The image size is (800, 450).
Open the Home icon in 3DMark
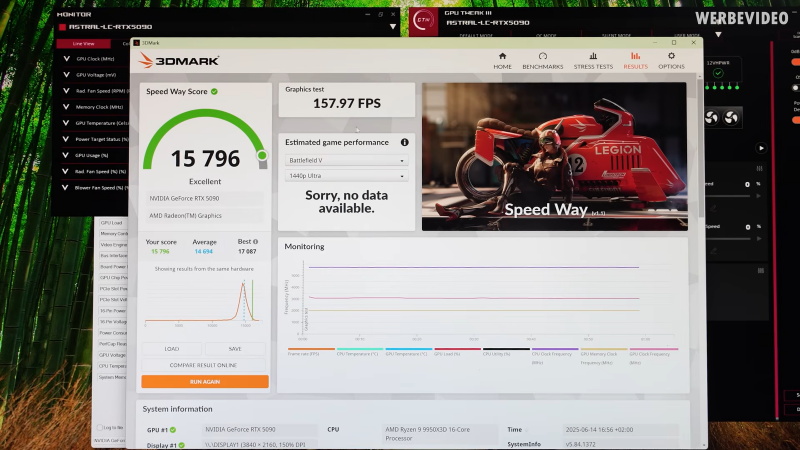click(502, 56)
